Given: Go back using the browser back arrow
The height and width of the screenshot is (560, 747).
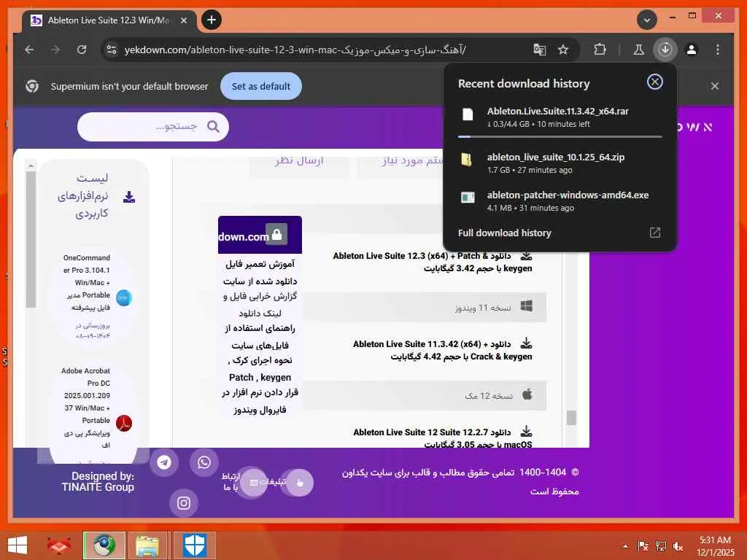Looking at the screenshot, I should pyautogui.click(x=29, y=50).
